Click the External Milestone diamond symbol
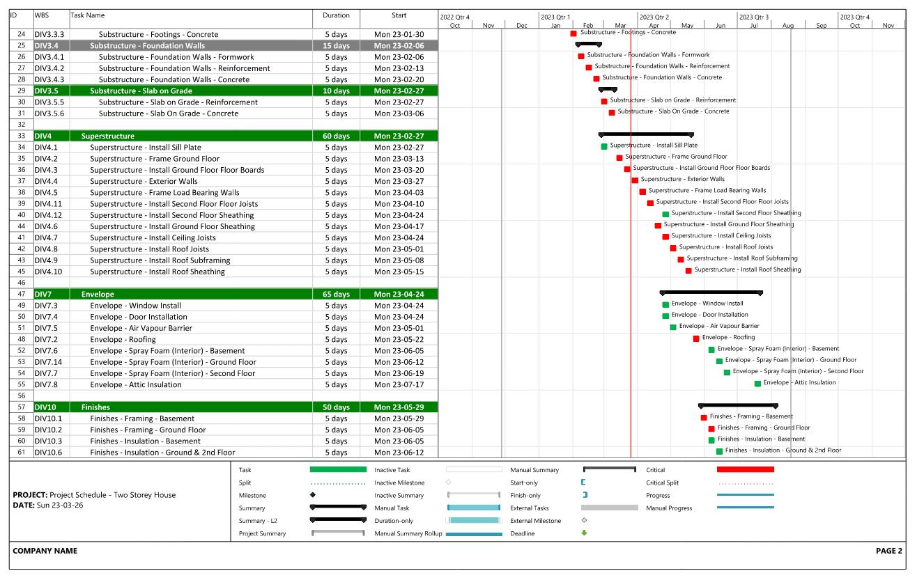924x580 pixels. point(585,521)
